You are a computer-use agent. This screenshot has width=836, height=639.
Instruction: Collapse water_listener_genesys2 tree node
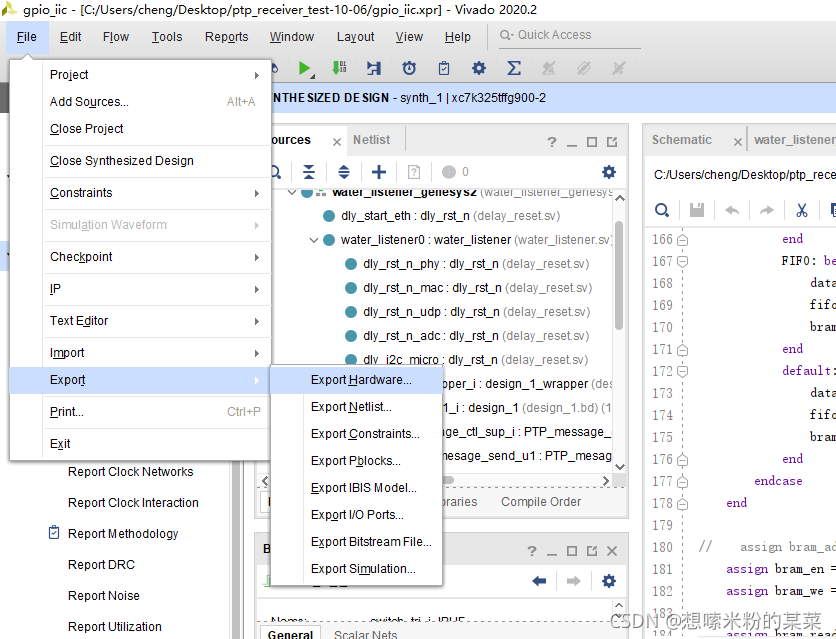coord(292,192)
